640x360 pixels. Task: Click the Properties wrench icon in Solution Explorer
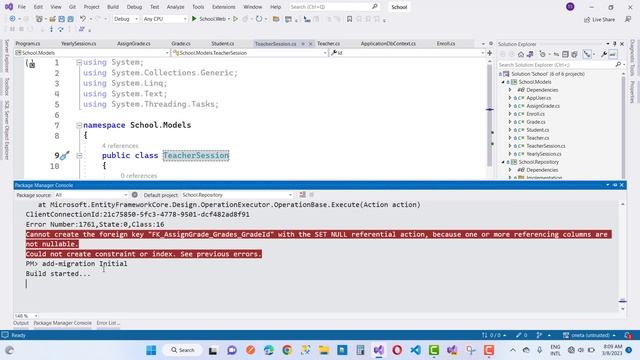[x=604, y=54]
